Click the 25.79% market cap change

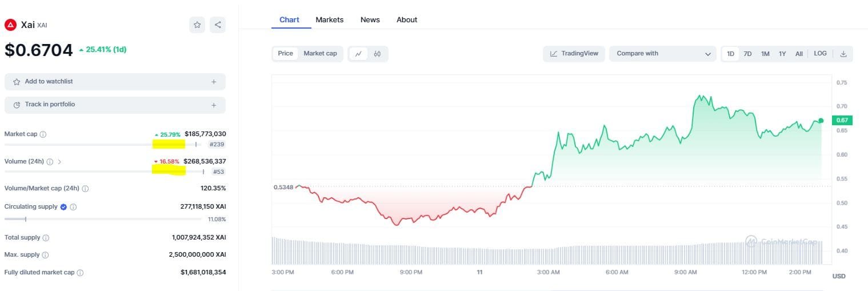167,135
